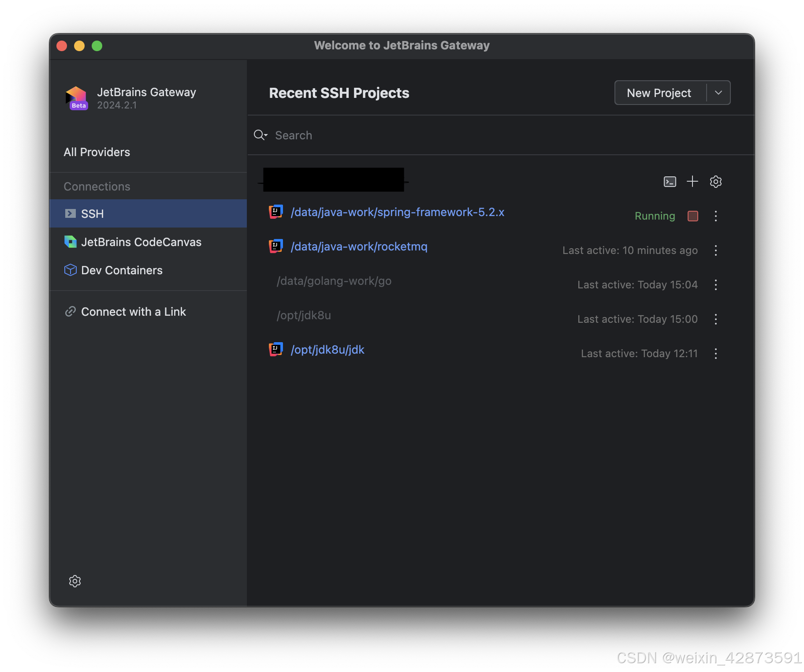Open /data/java-work/spring-framework-5.2.x project
804x672 pixels.
coord(397,212)
